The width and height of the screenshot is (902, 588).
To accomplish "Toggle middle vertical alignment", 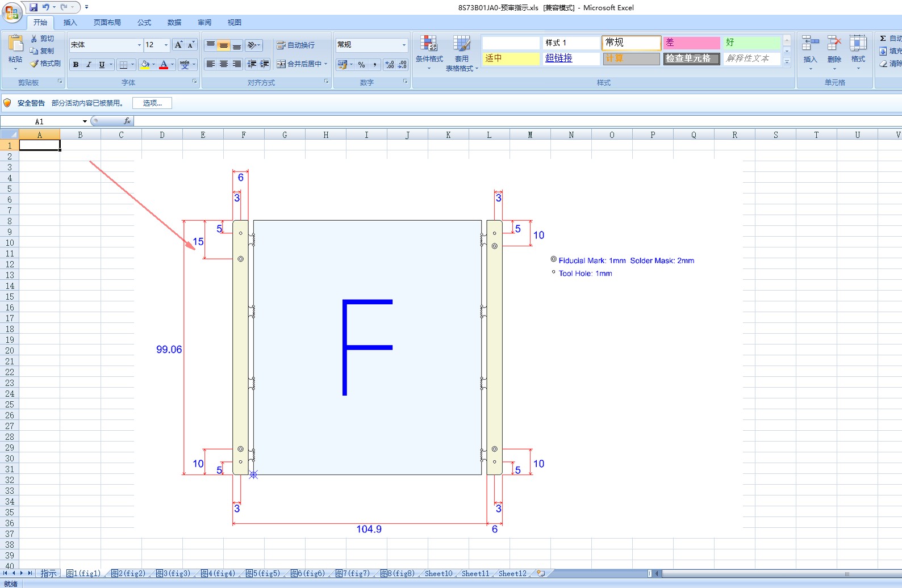I will [224, 45].
